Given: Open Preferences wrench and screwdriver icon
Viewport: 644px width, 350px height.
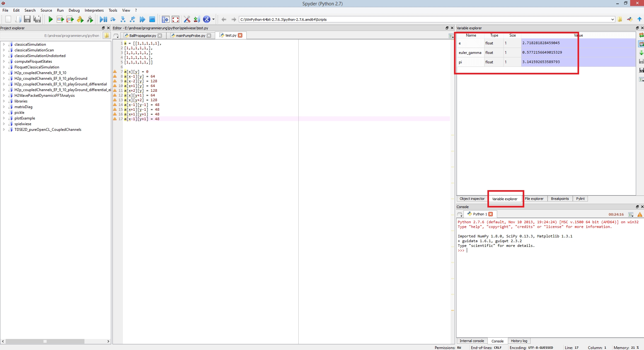Looking at the screenshot, I should pos(187,20).
